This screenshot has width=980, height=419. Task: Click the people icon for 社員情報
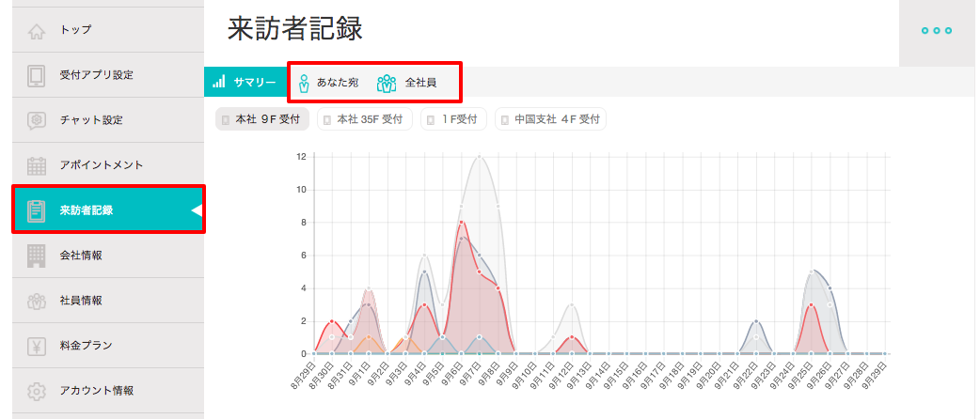37,301
